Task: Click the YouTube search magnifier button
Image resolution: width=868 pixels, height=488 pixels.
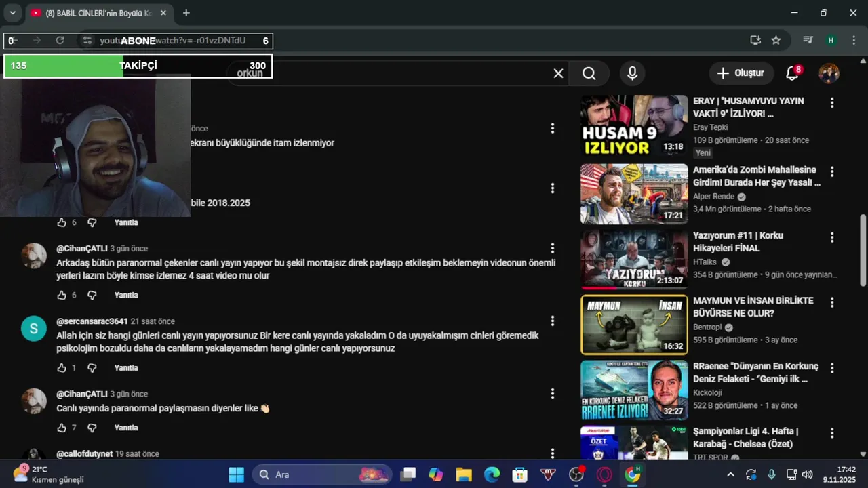Action: tap(589, 73)
